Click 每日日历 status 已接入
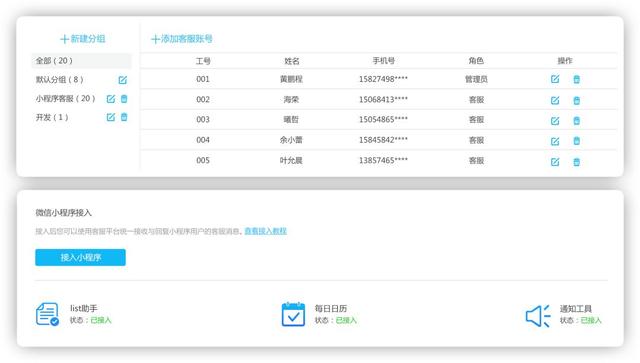 pyautogui.click(x=346, y=320)
